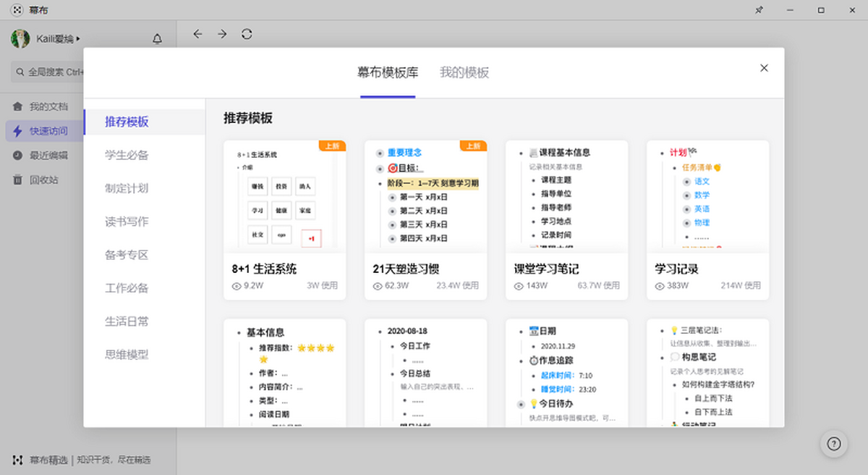Open 制定计划 template category
This screenshot has height=475, width=868.
(127, 188)
